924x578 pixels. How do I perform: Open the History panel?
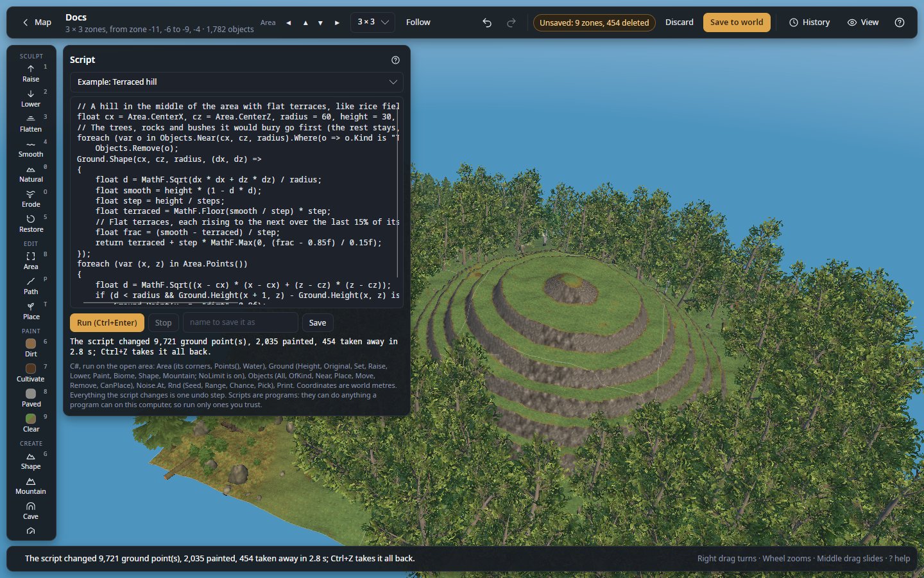click(x=809, y=22)
